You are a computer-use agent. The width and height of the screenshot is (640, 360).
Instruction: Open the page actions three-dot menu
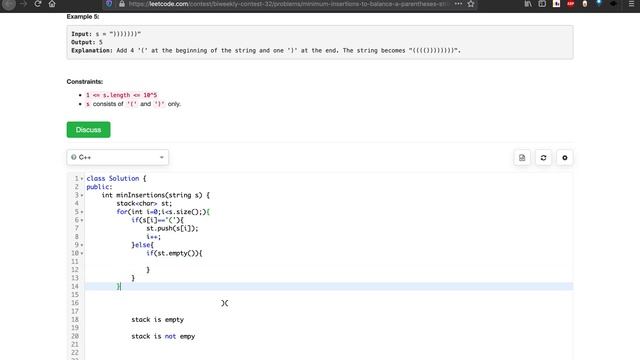(x=458, y=4)
